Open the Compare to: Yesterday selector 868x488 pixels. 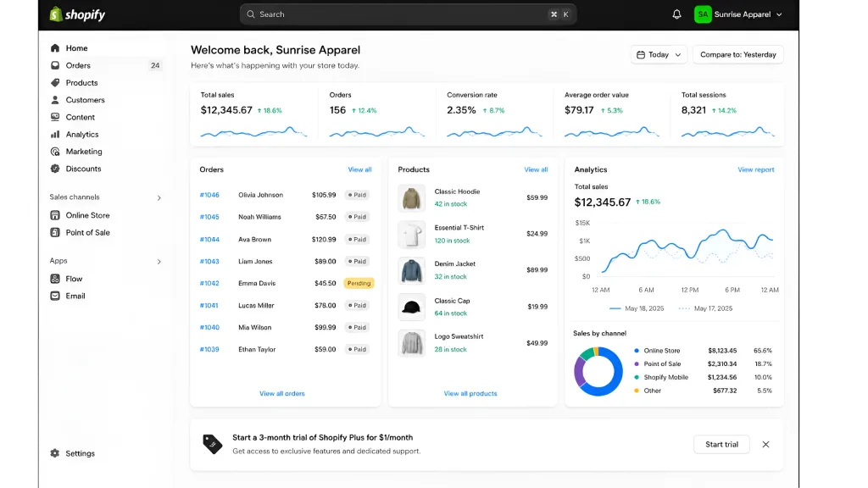pyautogui.click(x=738, y=55)
